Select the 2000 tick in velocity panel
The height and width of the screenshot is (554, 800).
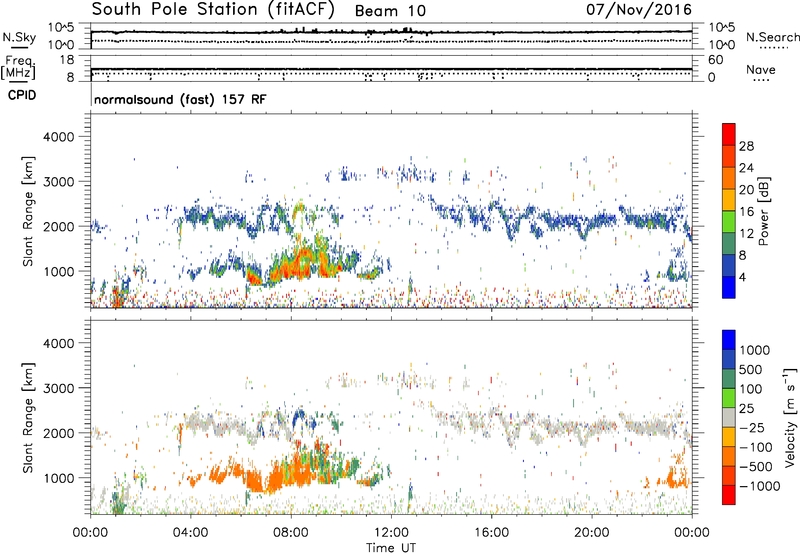pos(58,433)
